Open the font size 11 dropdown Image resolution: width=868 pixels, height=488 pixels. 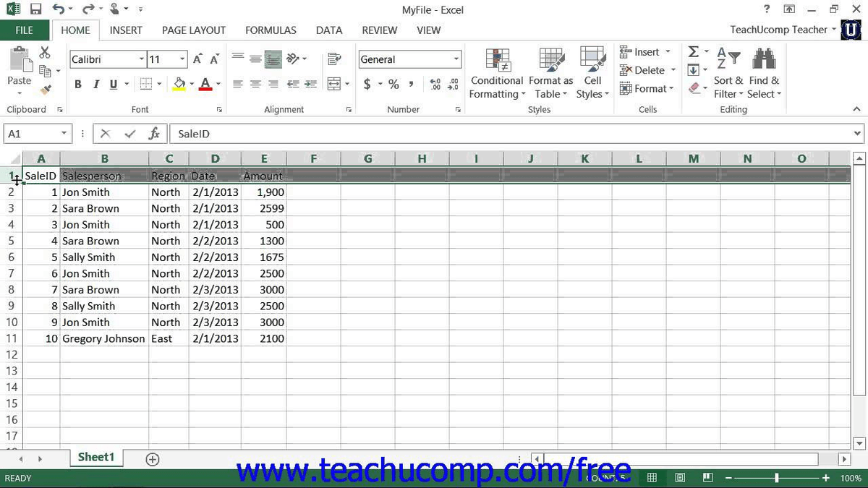pos(182,59)
